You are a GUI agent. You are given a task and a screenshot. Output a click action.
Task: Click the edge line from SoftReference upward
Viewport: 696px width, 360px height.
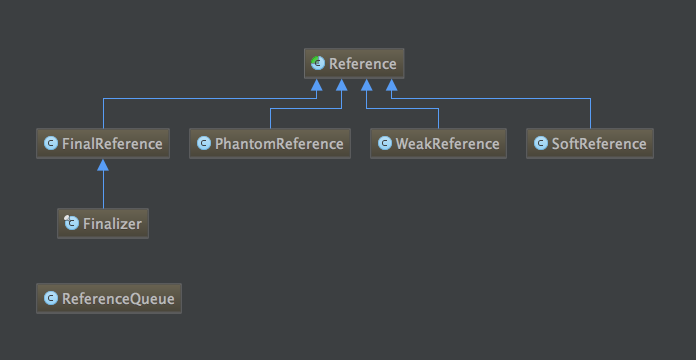[590, 114]
